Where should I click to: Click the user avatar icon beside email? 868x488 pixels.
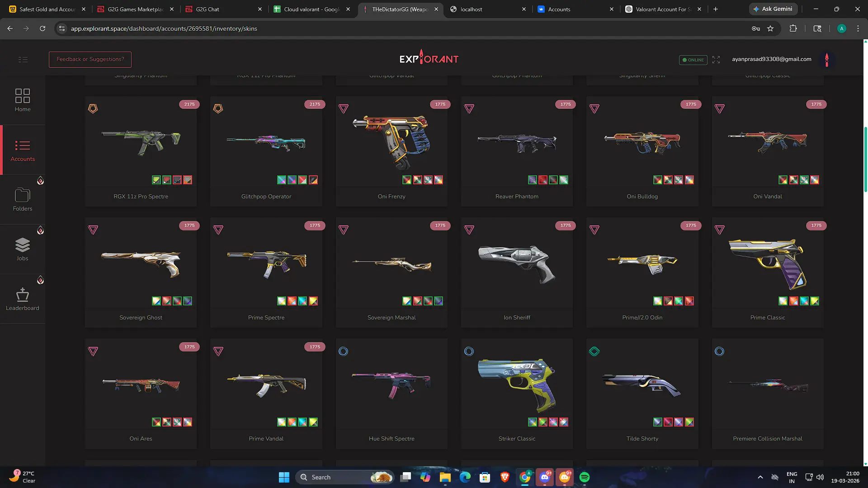tap(827, 60)
